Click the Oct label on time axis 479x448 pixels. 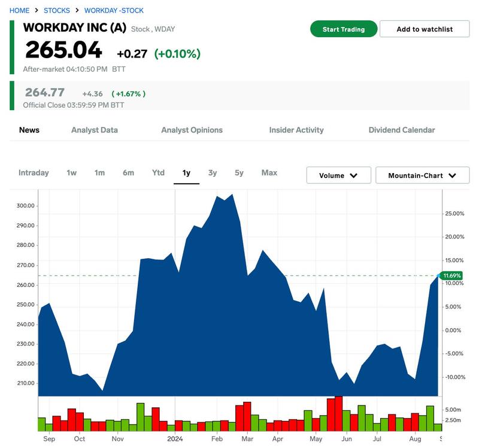(x=80, y=439)
